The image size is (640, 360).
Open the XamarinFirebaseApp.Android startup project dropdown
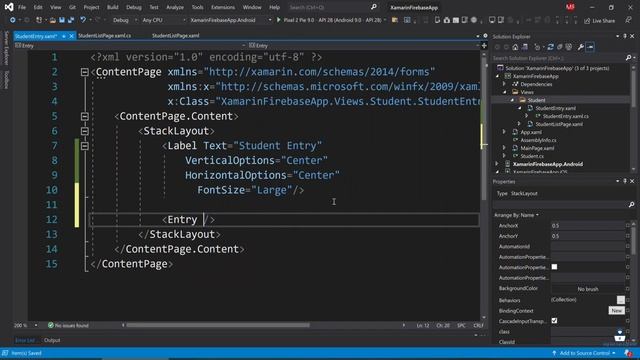231,20
